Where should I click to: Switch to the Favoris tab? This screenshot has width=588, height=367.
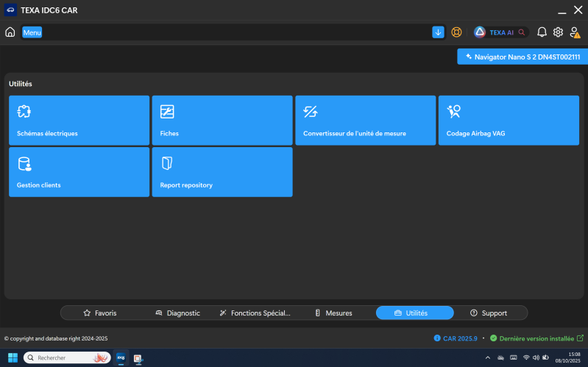pos(100,313)
